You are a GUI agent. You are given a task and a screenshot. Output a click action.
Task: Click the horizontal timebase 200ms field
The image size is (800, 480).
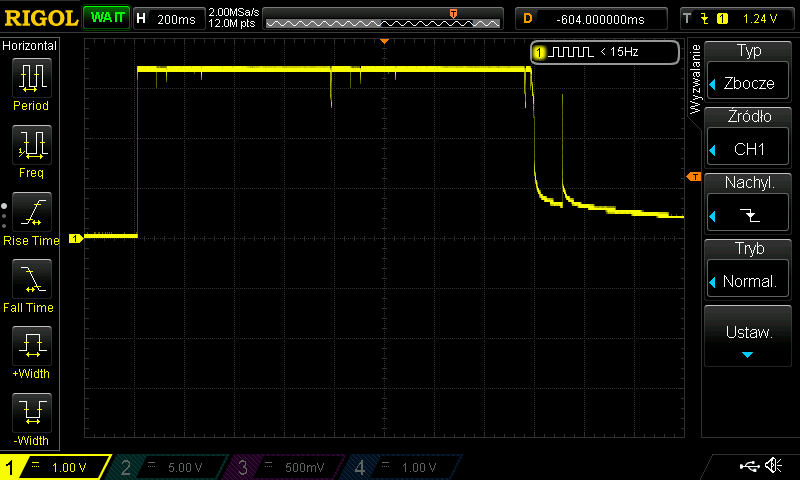(168, 18)
